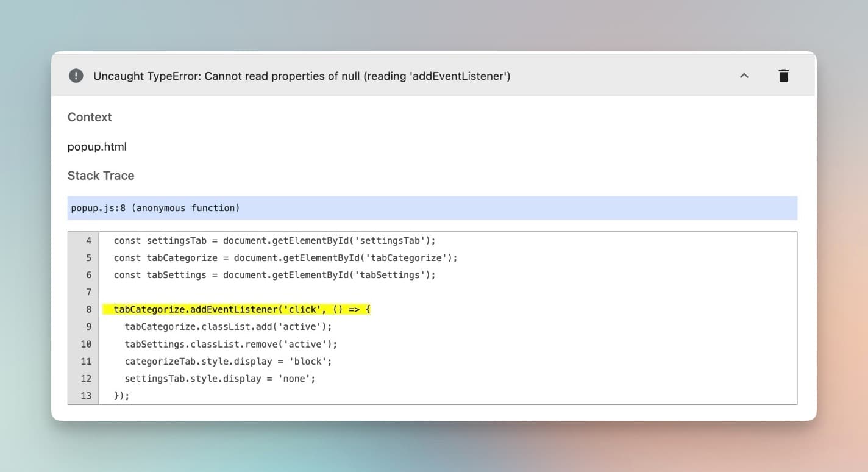
Task: Click the empty line 7 in the snippet
Action: click(244, 292)
